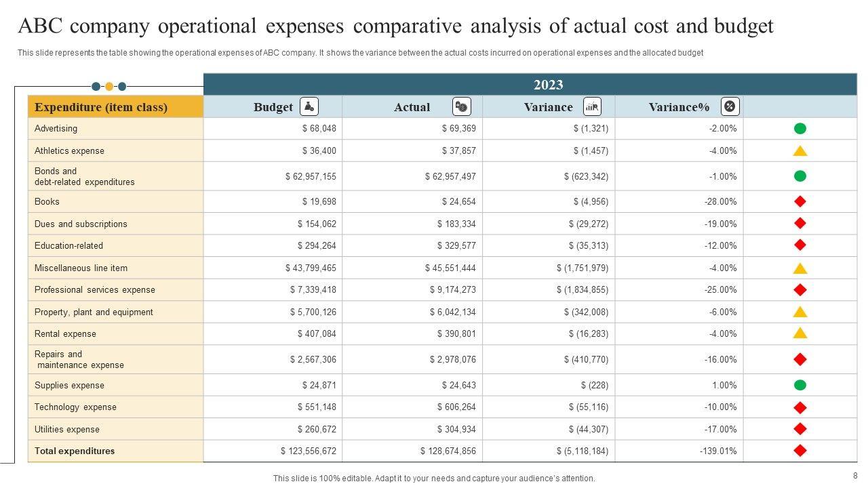Click the green circle for Supplies expense
Image resolution: width=868 pixels, height=488 pixels.
click(800, 385)
